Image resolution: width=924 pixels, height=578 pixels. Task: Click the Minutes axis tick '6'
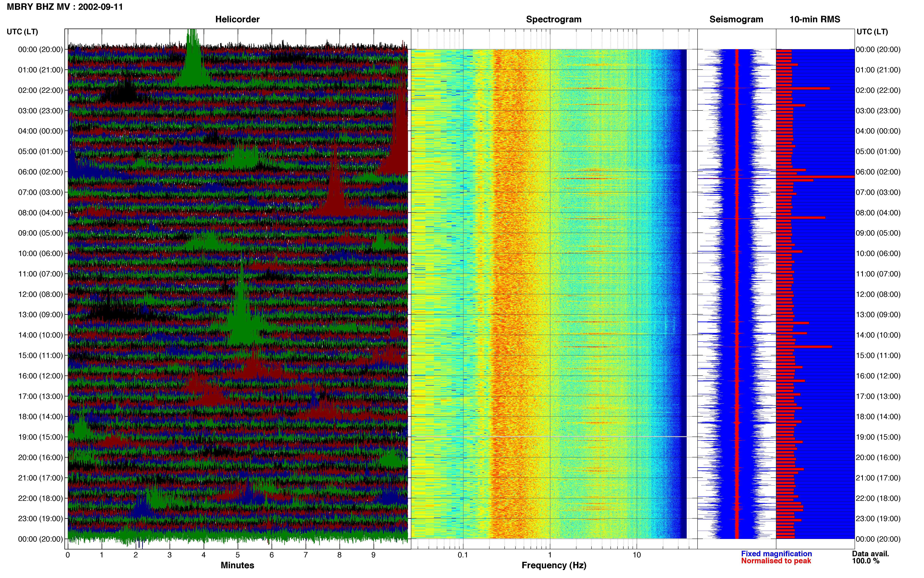(272, 555)
